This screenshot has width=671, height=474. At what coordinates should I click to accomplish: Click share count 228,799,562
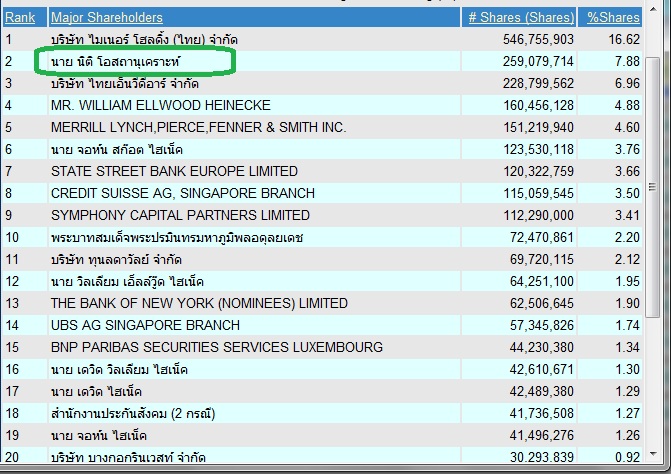coord(538,83)
